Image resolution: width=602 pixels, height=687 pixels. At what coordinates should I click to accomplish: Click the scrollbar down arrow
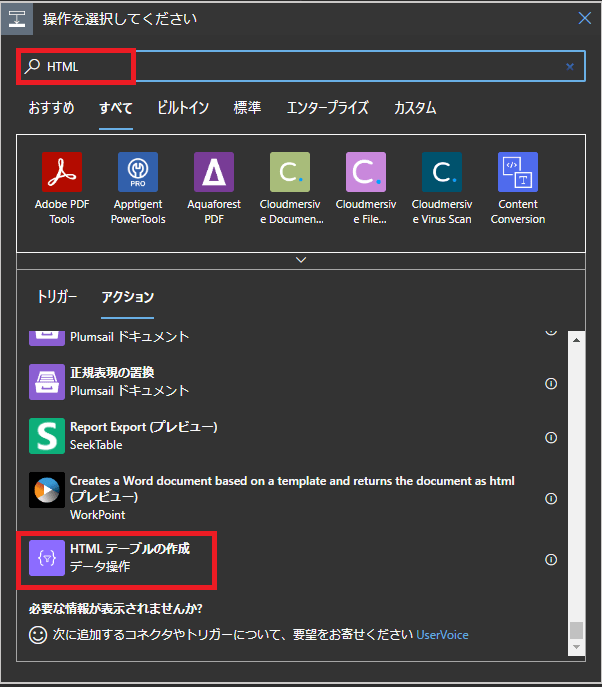click(577, 647)
